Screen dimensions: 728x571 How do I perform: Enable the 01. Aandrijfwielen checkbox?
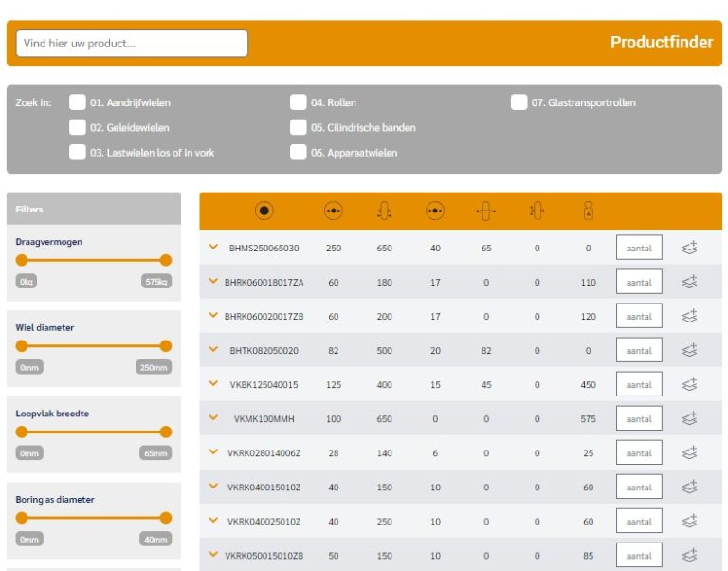click(77, 102)
